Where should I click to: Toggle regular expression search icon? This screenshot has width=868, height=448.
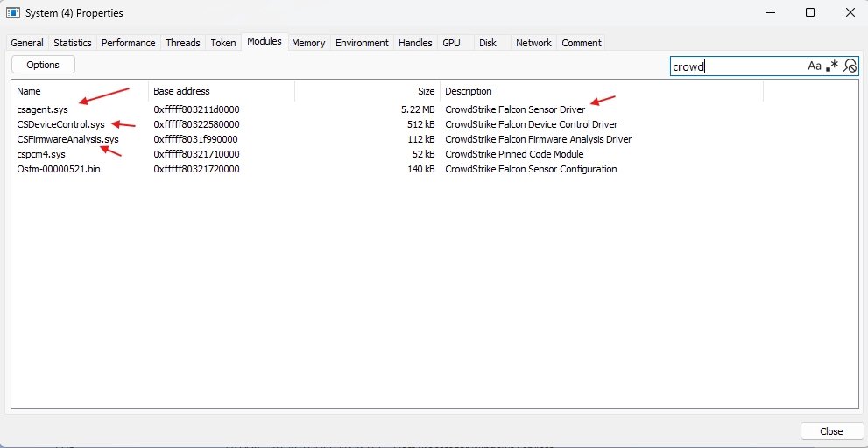tap(832, 66)
